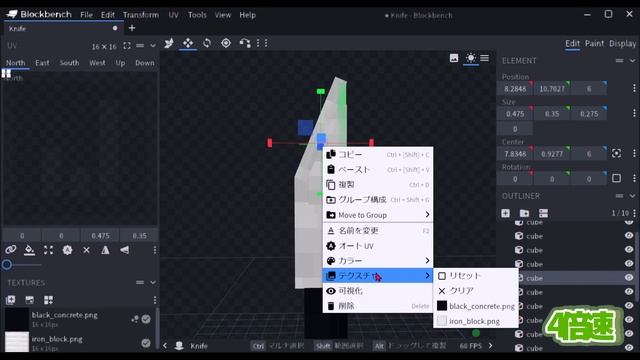
Task: Collapse UV panel chevron
Action: (153, 46)
